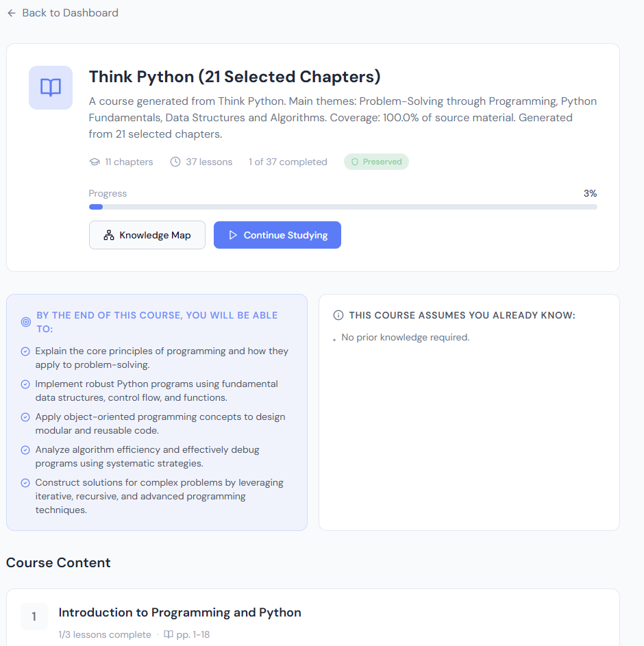Click the Preserved status badge

(376, 162)
